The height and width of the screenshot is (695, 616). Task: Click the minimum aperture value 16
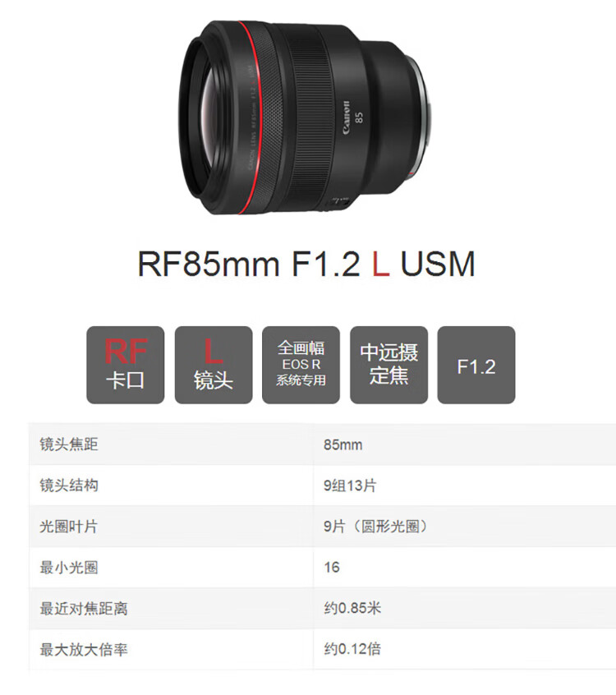(332, 568)
